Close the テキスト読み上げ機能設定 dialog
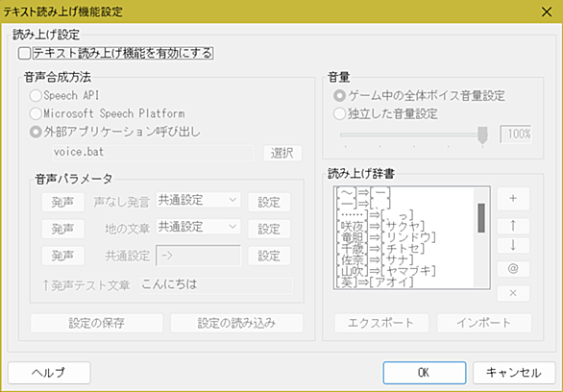This screenshot has height=392, width=563. 547,12
